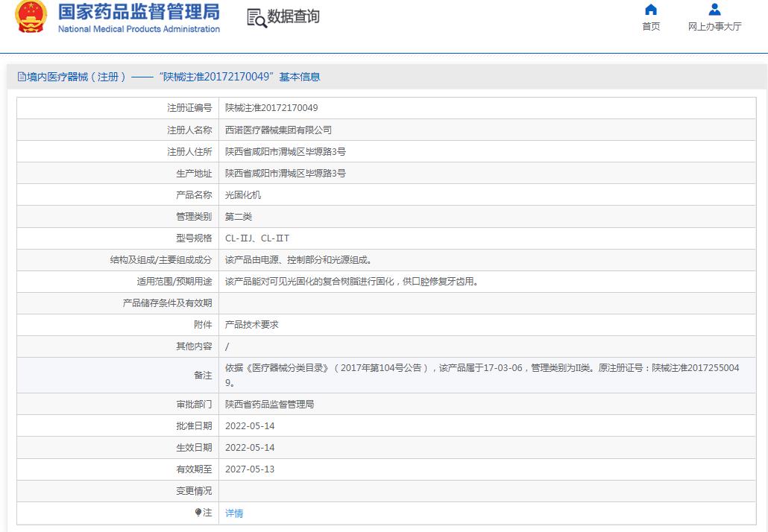This screenshot has height=532, width=768.
Task: Click 注册人住所 field label
Action: click(189, 152)
